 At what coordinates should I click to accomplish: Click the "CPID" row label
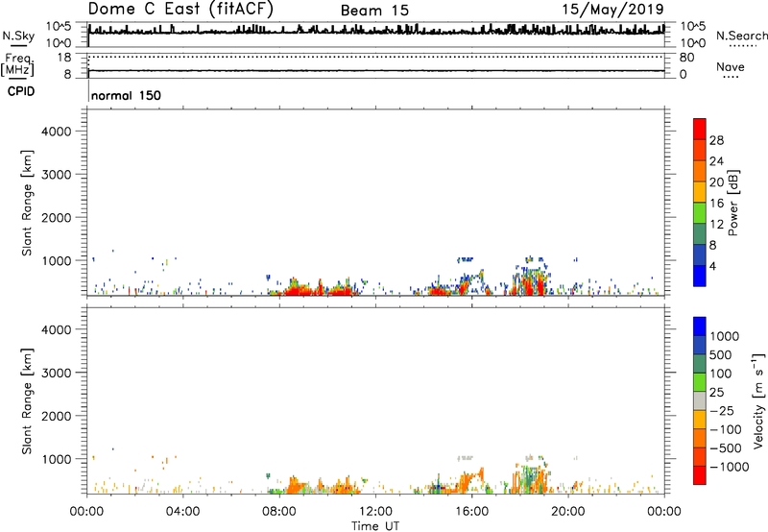21,91
